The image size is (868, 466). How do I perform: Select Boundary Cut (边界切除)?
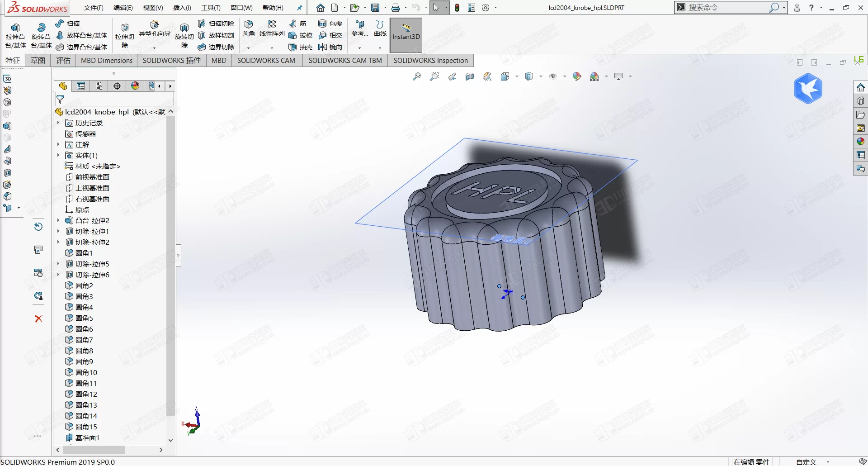(x=216, y=47)
